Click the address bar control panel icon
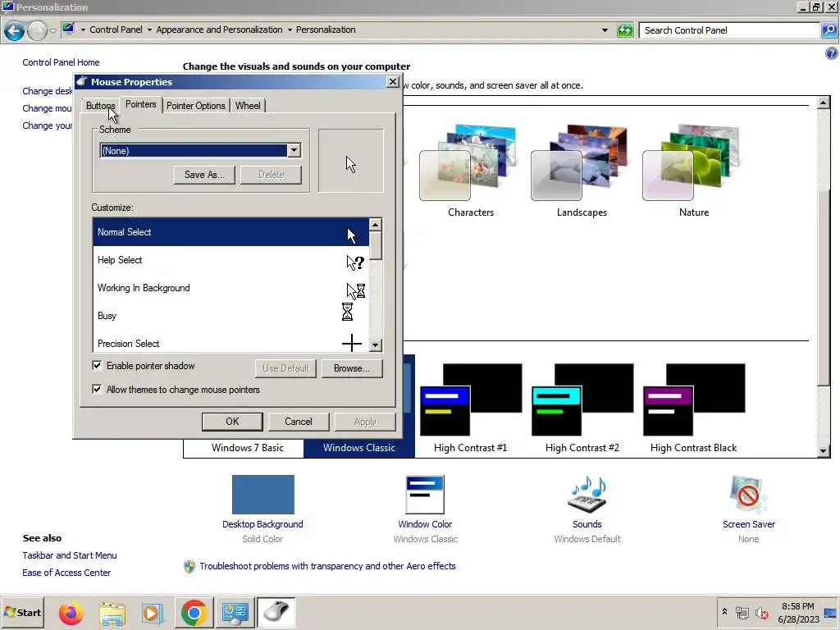 point(68,29)
